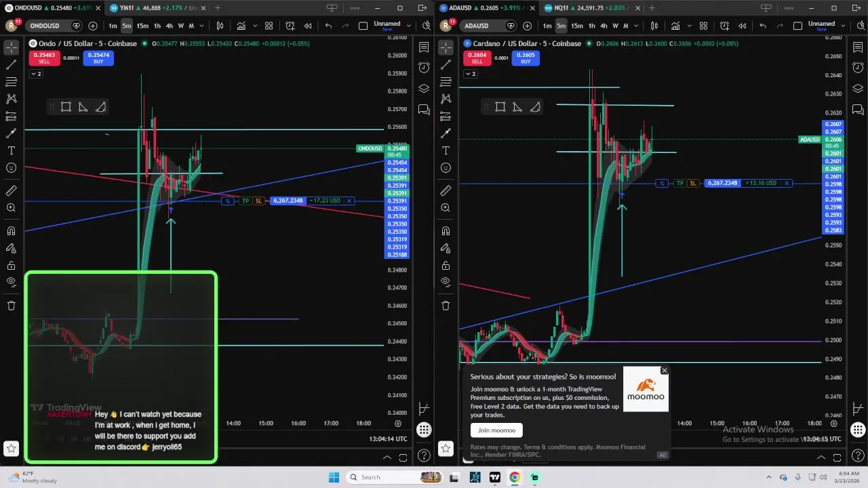This screenshot has width=868, height=488.
Task: Expand the timeframe dropdown arrow in Cardano window
Action: (x=637, y=26)
